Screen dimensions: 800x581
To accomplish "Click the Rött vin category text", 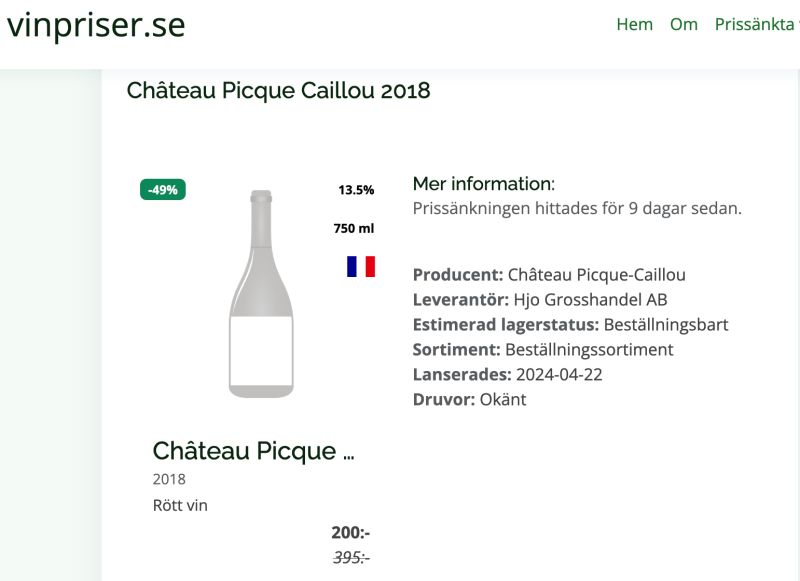I will point(180,505).
